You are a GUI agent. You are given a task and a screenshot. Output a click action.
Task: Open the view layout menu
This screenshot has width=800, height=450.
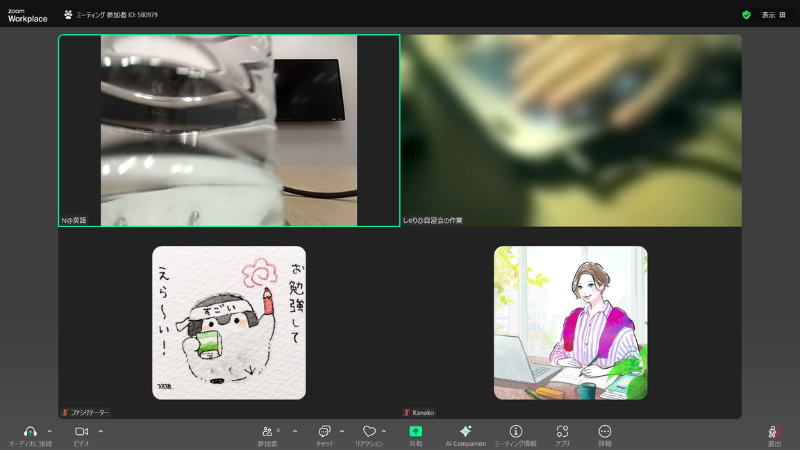pyautogui.click(x=773, y=15)
